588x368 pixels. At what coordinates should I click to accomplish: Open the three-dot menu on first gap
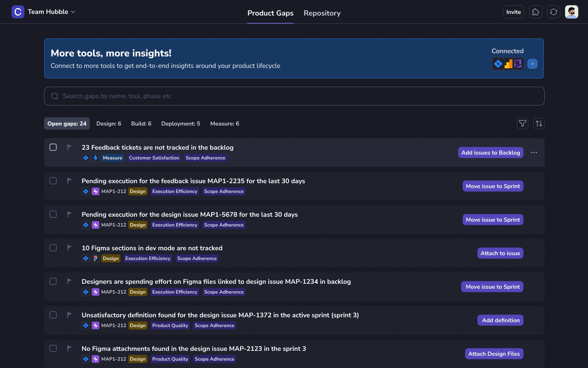click(534, 153)
